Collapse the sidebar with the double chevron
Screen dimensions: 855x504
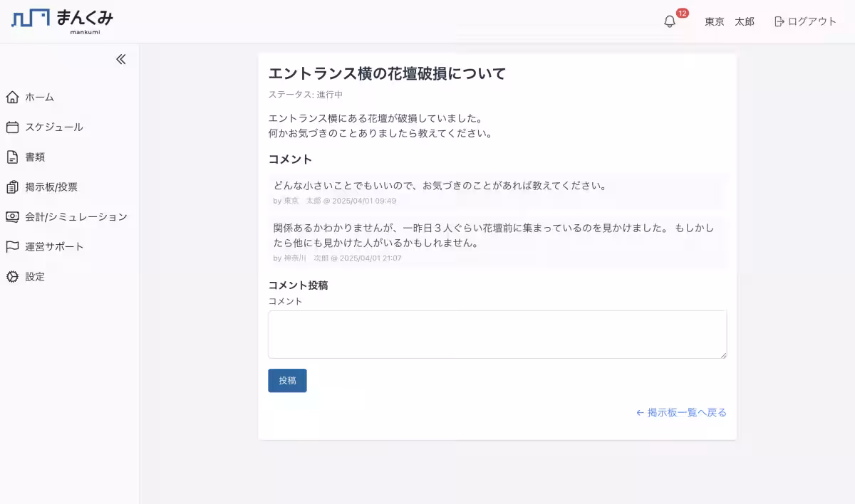click(x=120, y=60)
